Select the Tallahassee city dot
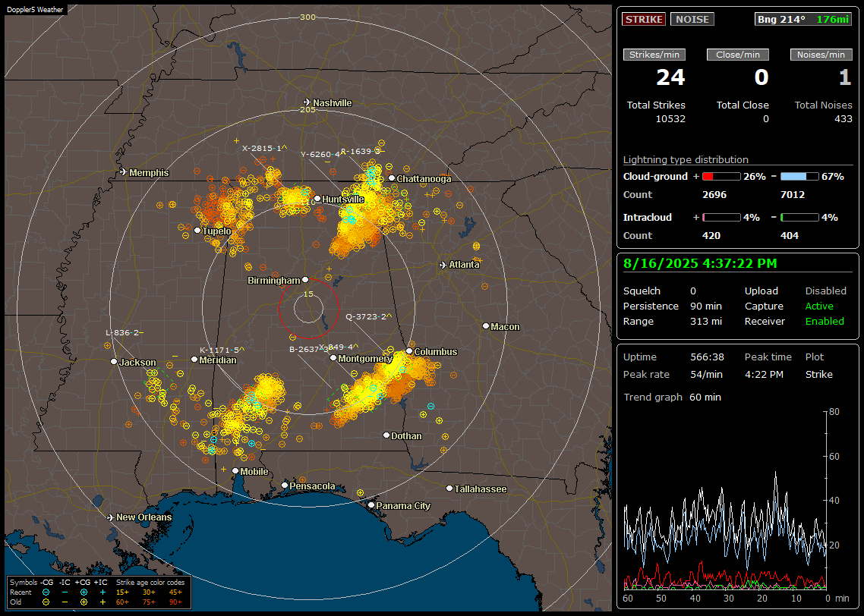This screenshot has height=616, width=864. pos(449,489)
